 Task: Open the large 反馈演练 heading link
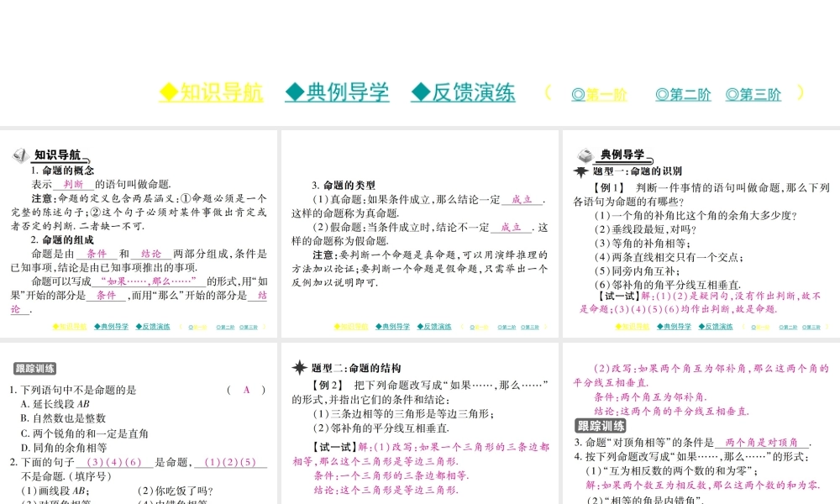click(x=463, y=92)
